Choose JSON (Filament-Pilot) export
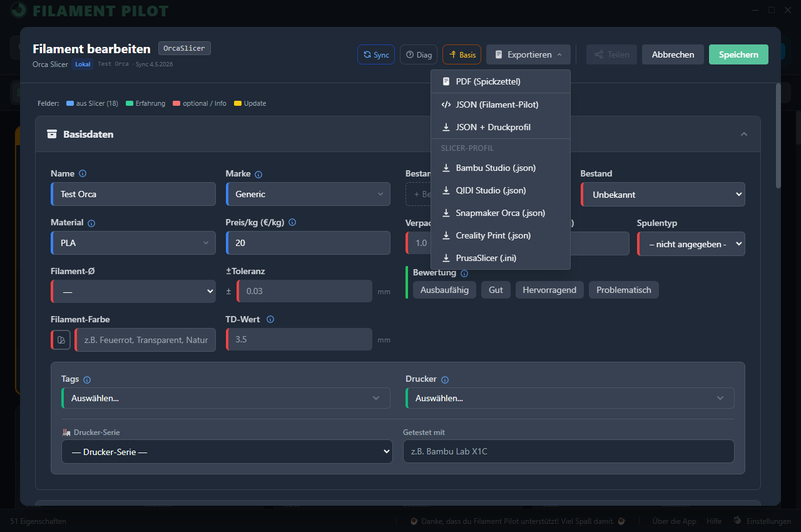 [x=501, y=105]
